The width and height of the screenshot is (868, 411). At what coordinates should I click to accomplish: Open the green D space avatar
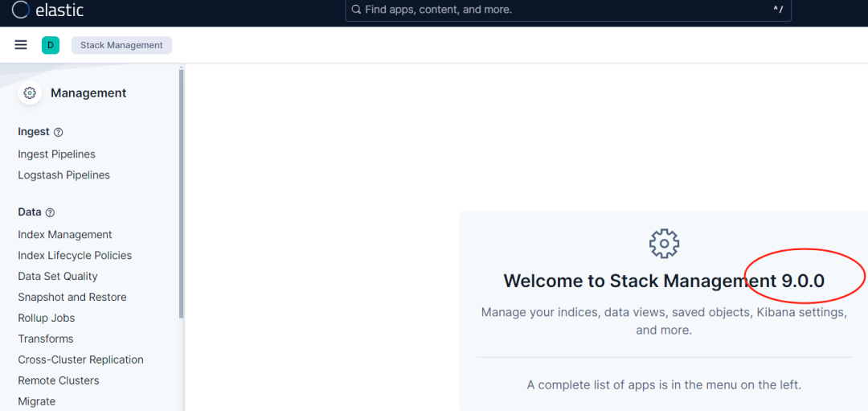51,45
